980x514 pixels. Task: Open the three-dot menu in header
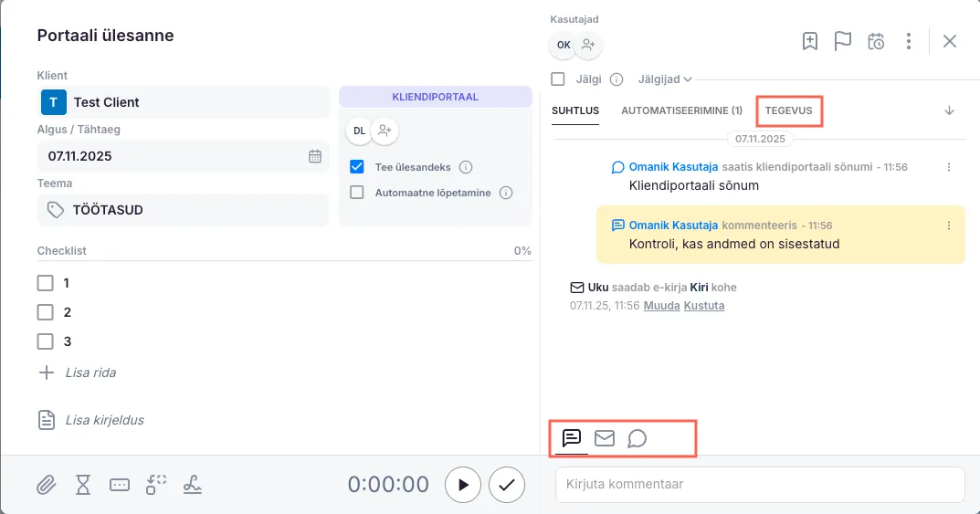[x=908, y=41]
